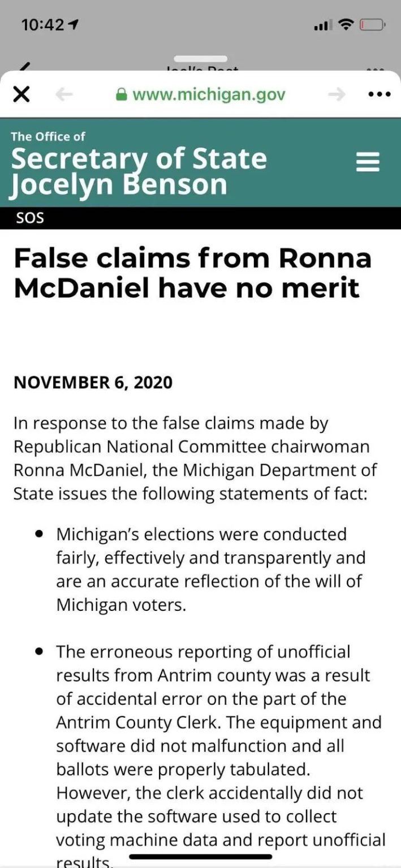The height and width of the screenshot is (868, 401).
Task: Tap the 10:42 clock in status bar
Action: [x=44, y=25]
